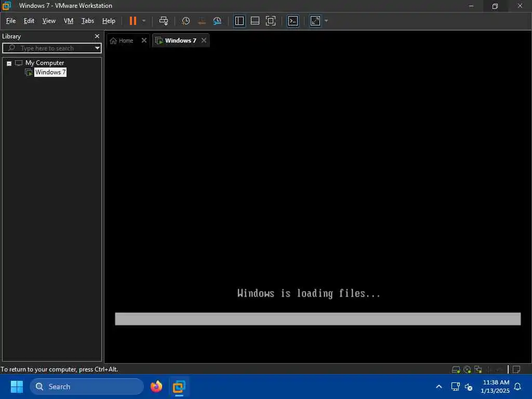Minimize the VMware Workstation window

pos(471,6)
